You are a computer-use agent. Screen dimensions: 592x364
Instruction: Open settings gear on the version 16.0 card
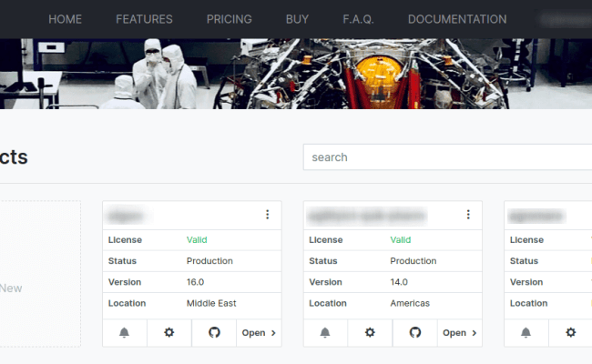pyautogui.click(x=169, y=333)
